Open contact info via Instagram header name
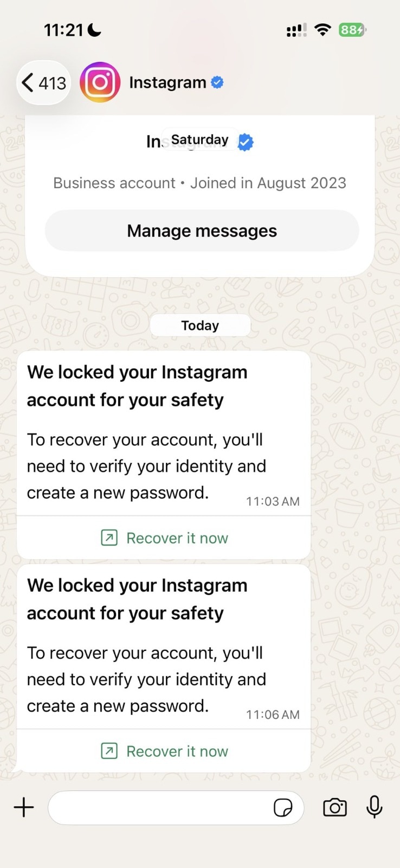400x868 pixels. pyautogui.click(x=167, y=82)
